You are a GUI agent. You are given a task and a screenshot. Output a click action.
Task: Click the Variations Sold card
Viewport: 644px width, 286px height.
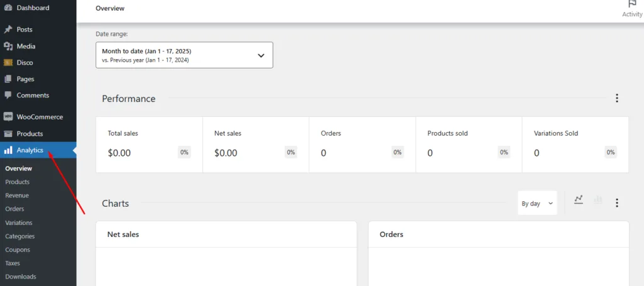pos(575,145)
